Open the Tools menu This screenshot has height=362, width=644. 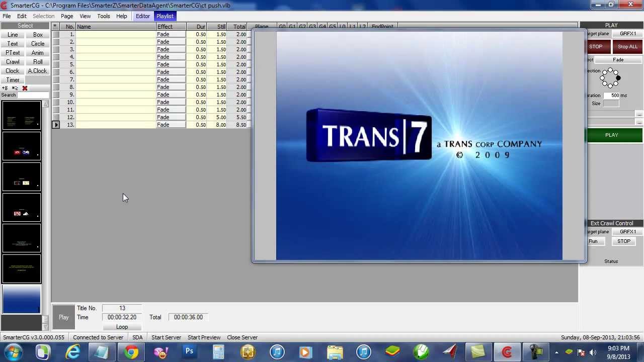click(x=104, y=16)
